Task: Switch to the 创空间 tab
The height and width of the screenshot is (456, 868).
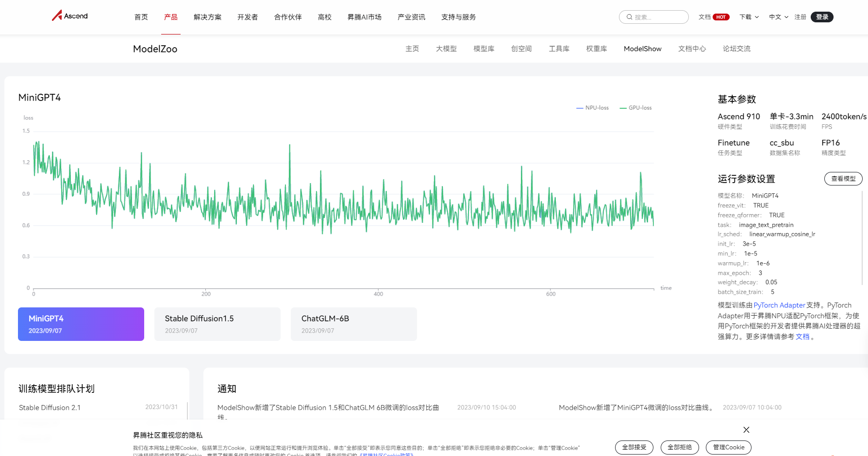Action: pyautogui.click(x=521, y=49)
